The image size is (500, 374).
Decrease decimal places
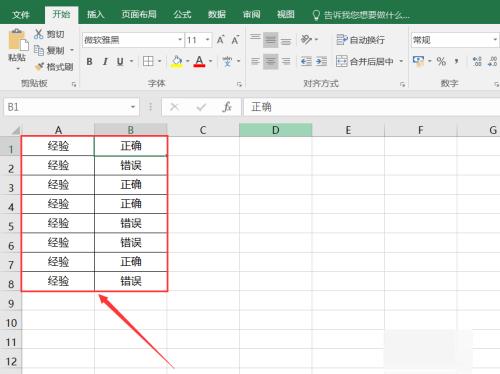point(492,61)
